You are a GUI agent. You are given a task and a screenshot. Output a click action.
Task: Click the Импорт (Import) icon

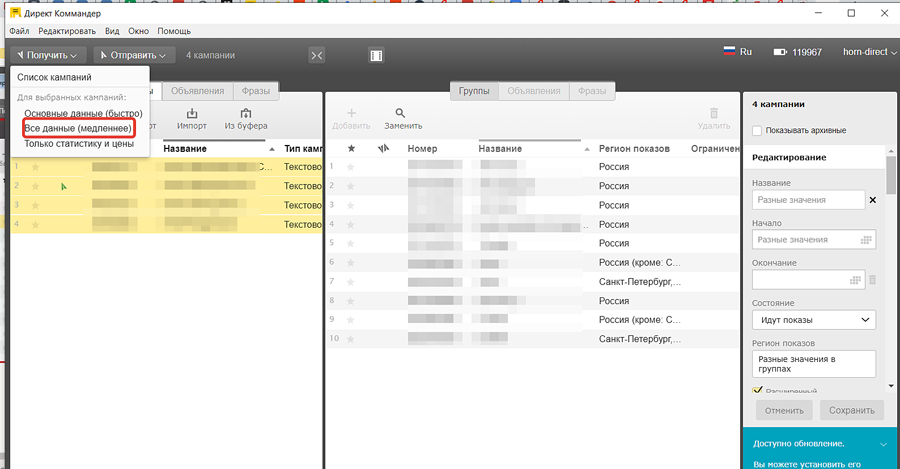tap(192, 114)
